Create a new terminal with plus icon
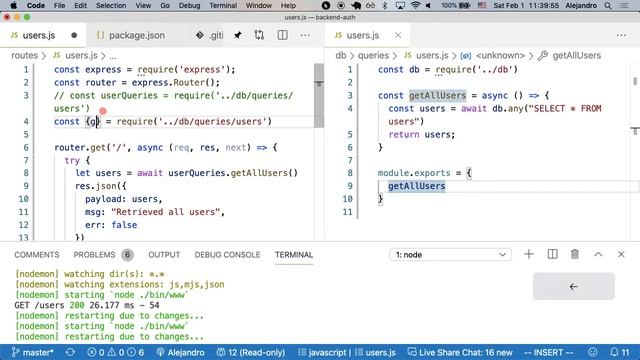Viewport: 640px width, 360px height. click(529, 254)
